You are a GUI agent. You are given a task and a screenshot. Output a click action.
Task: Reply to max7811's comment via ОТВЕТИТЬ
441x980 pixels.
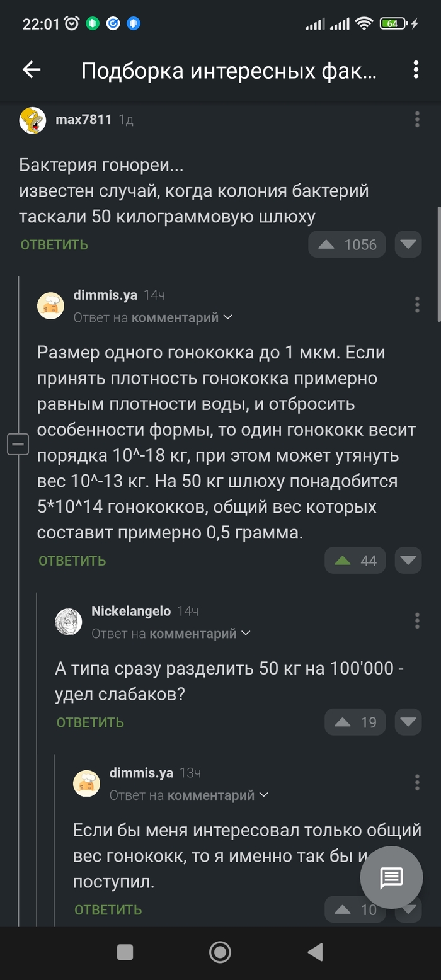click(54, 244)
